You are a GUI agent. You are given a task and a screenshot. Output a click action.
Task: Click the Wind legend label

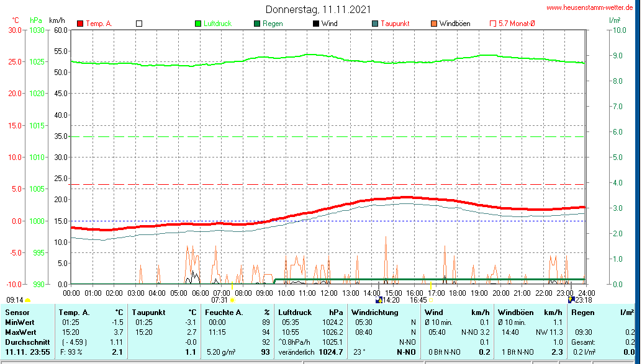330,24
